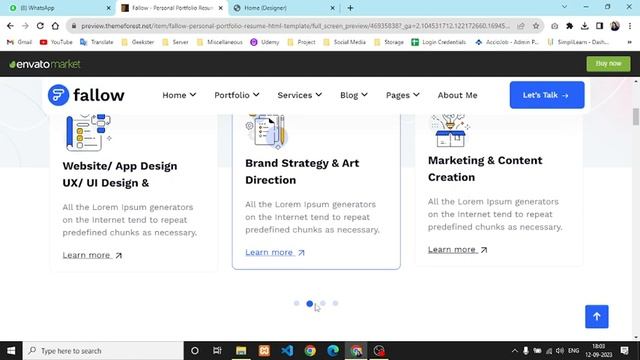Show hidden bookmarks with the overflow chevron

click(629, 42)
